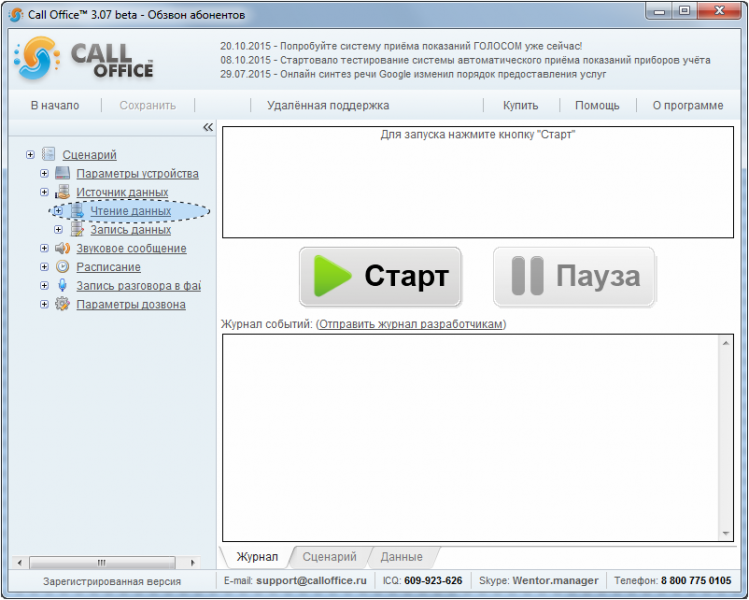Click the ICQ number 609-923-626
The image size is (749, 600).
pos(433,580)
